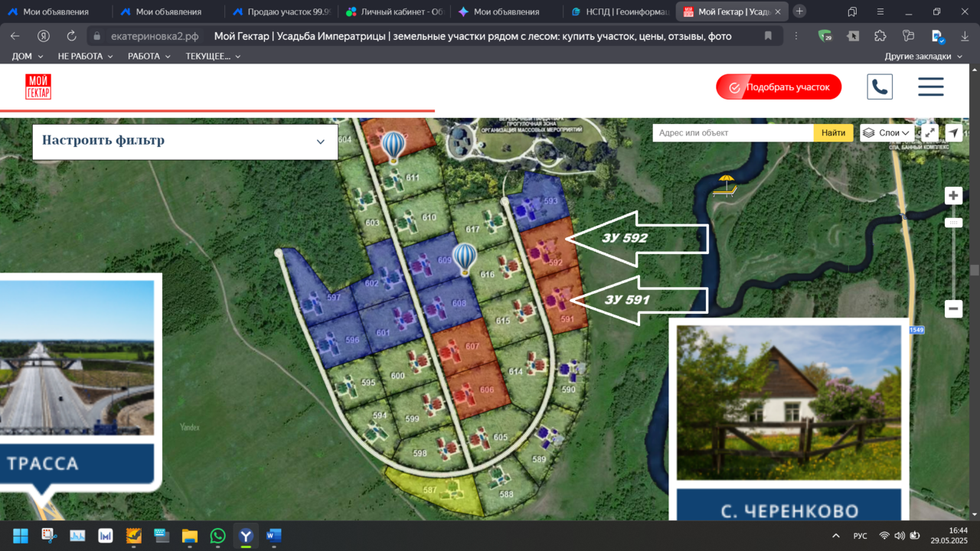Switch to the НСПД Геоинформация tab
This screenshot has width=980, height=551.
tap(621, 11)
